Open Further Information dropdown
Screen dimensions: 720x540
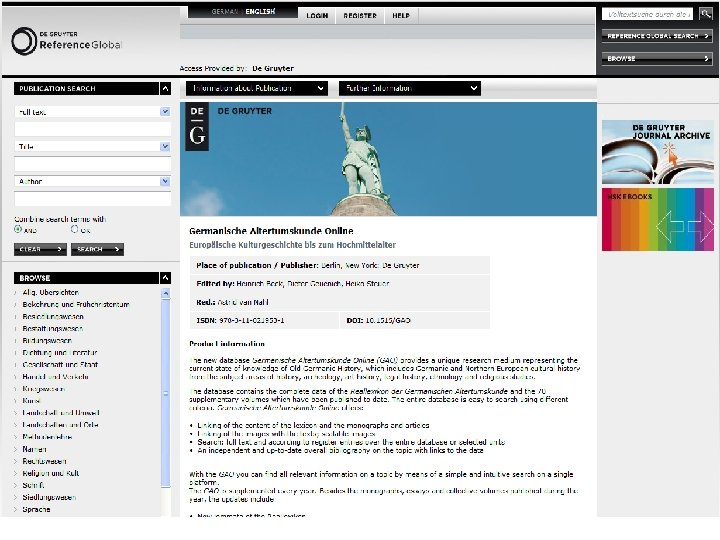410,88
